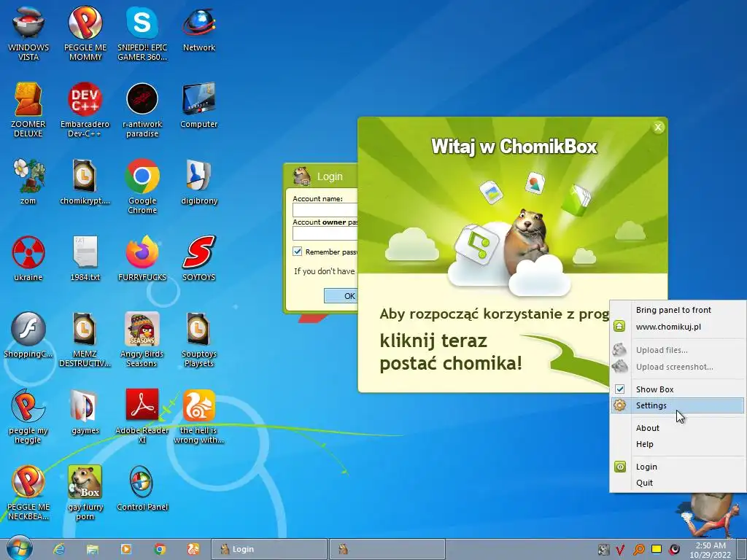The image size is (747, 560).
Task: Select the ShoppingC... Flash icon
Action: click(x=28, y=334)
